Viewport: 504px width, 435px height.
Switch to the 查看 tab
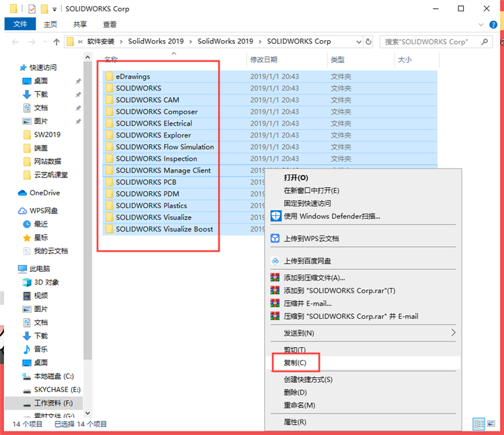click(110, 24)
